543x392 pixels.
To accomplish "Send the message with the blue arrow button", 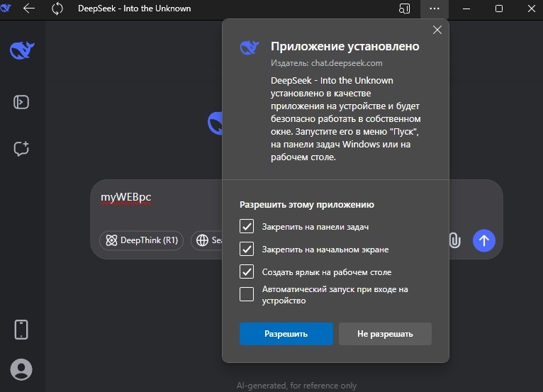I will (x=483, y=240).
